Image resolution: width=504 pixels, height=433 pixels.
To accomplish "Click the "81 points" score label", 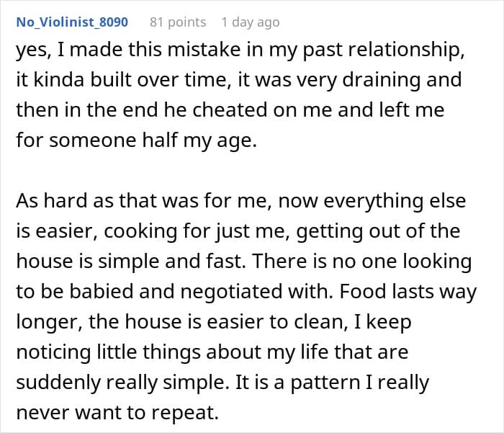I will tap(178, 22).
